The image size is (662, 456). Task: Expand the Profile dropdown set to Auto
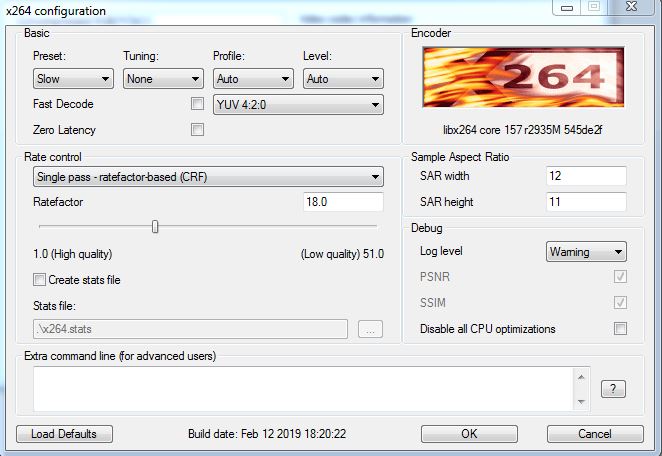pos(253,79)
